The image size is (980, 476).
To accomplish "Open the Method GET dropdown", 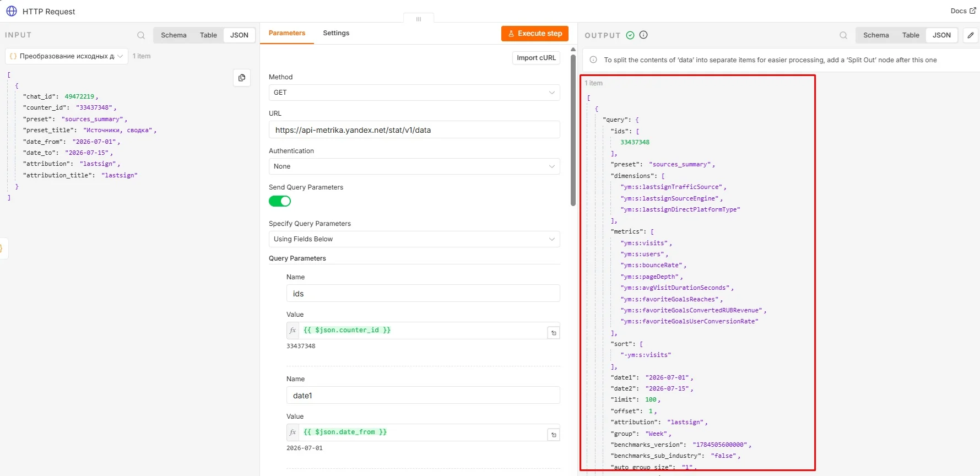I will [x=414, y=93].
